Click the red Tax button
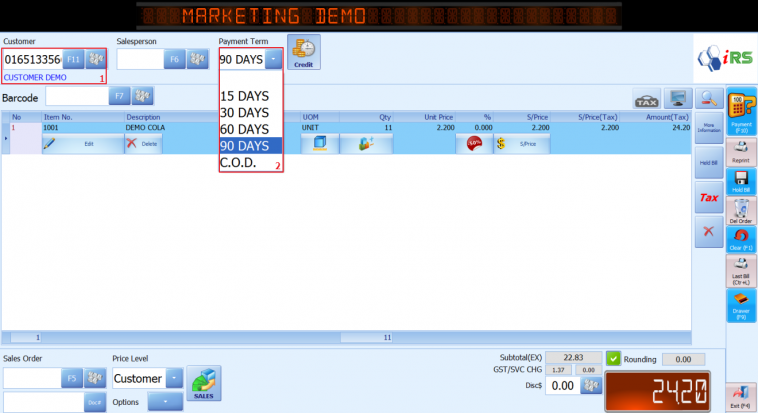 click(709, 198)
